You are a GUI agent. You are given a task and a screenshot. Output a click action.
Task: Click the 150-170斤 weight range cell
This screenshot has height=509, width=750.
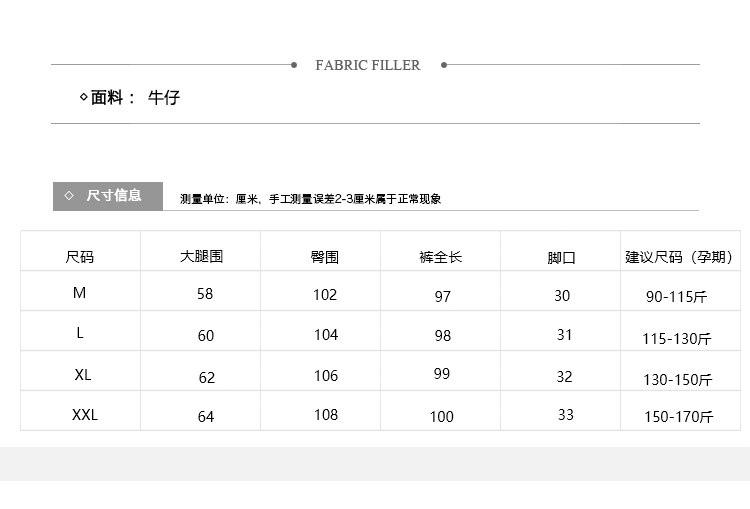(679, 417)
